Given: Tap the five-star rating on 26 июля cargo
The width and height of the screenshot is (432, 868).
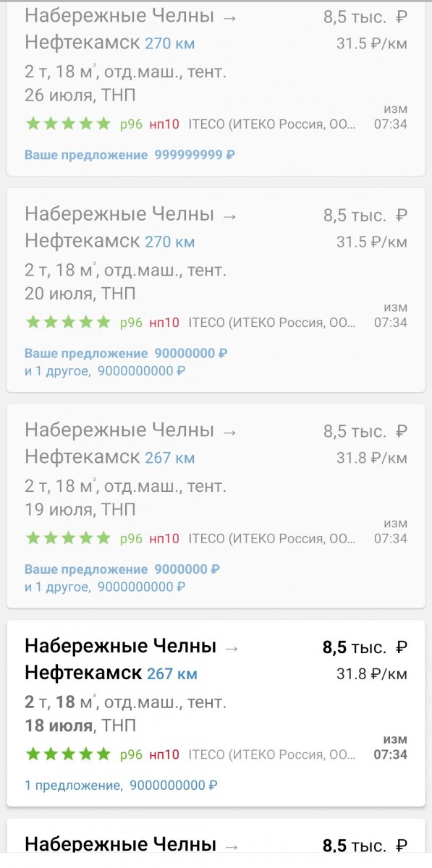Looking at the screenshot, I should (69, 124).
